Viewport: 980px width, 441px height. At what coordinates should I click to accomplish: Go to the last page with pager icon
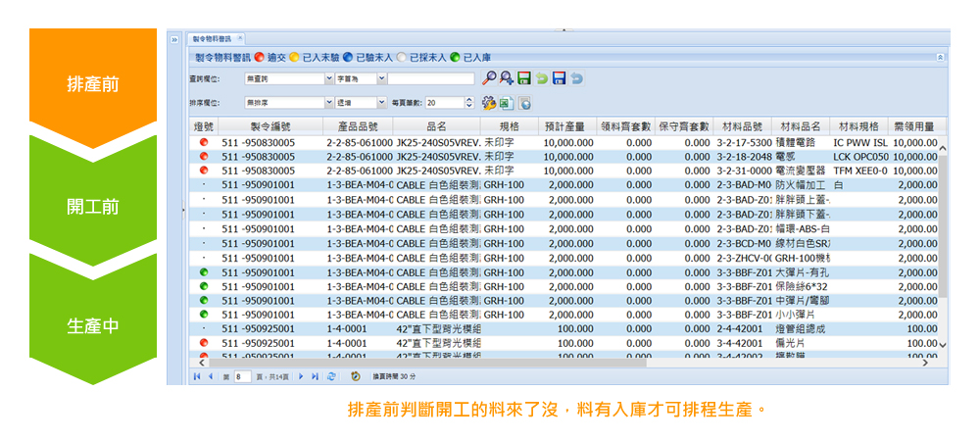click(316, 376)
